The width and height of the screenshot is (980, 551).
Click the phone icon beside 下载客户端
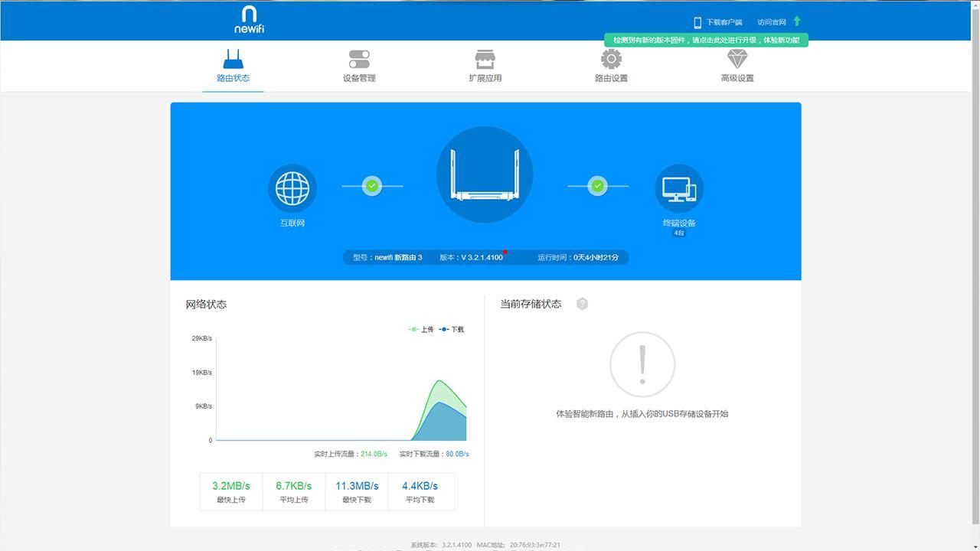[697, 22]
